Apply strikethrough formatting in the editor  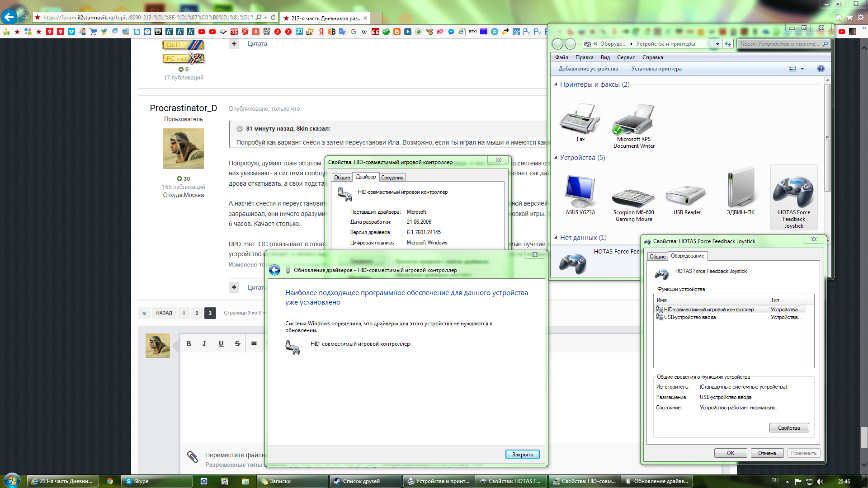pyautogui.click(x=237, y=343)
